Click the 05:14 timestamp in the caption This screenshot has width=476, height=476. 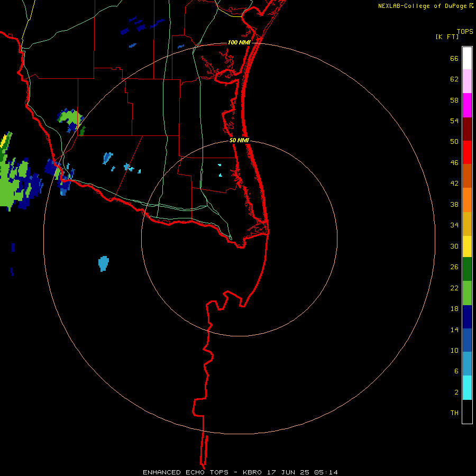tap(326, 472)
